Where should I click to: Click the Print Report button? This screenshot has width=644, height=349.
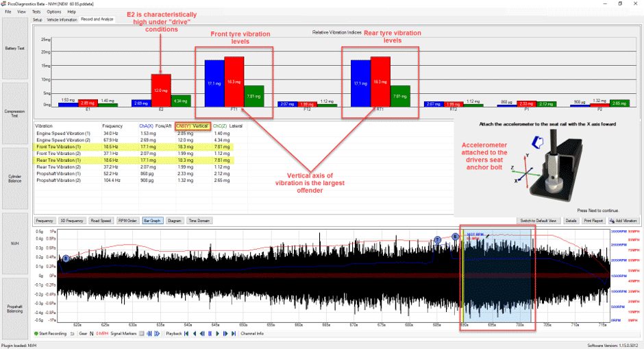point(593,221)
